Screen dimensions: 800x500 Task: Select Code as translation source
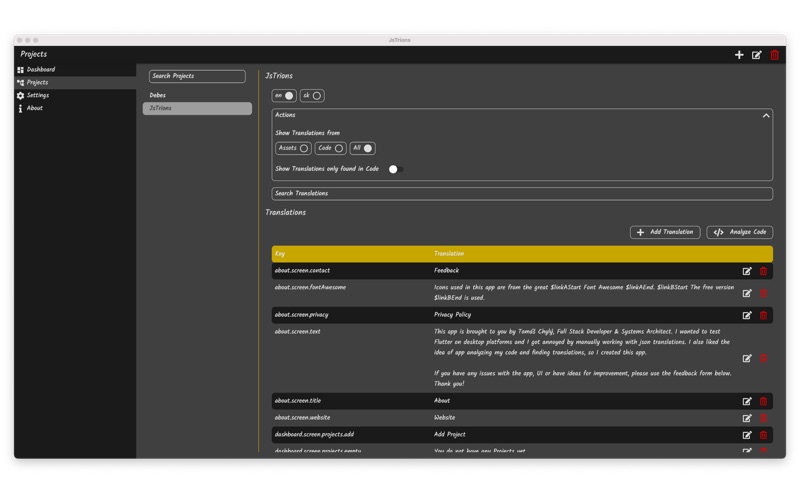330,148
